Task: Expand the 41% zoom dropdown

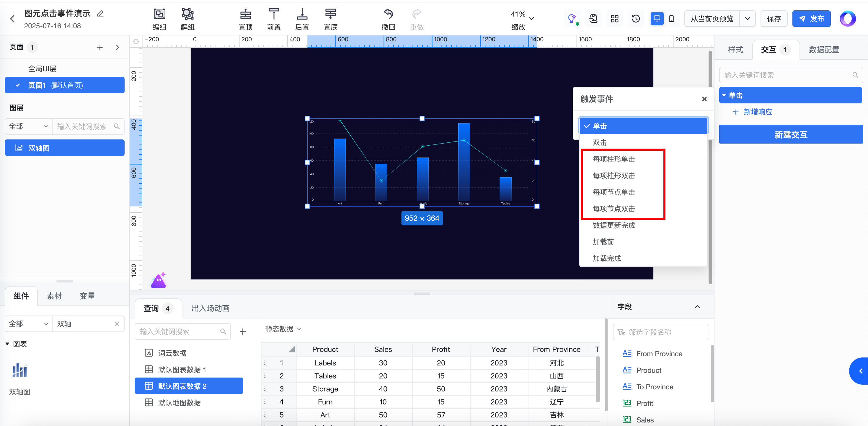Action: coord(531,19)
